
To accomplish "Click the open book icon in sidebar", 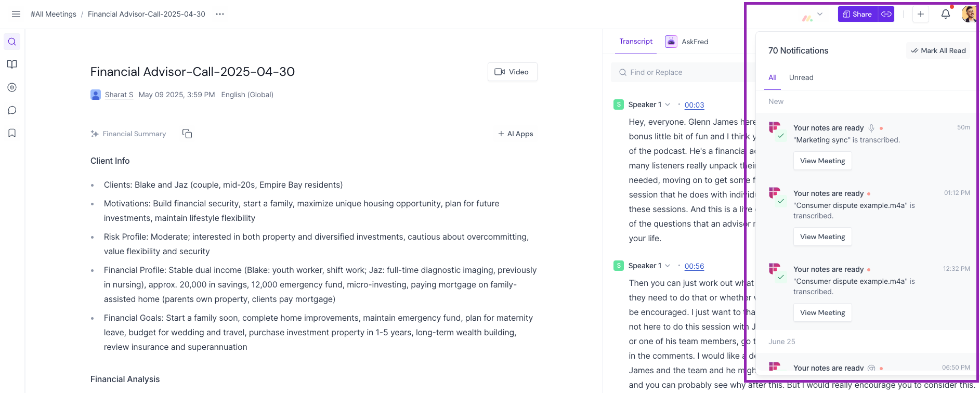I will 12,64.
